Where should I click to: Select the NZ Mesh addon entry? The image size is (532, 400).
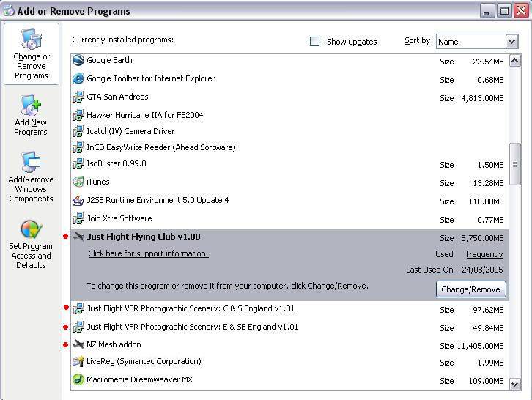click(x=289, y=345)
